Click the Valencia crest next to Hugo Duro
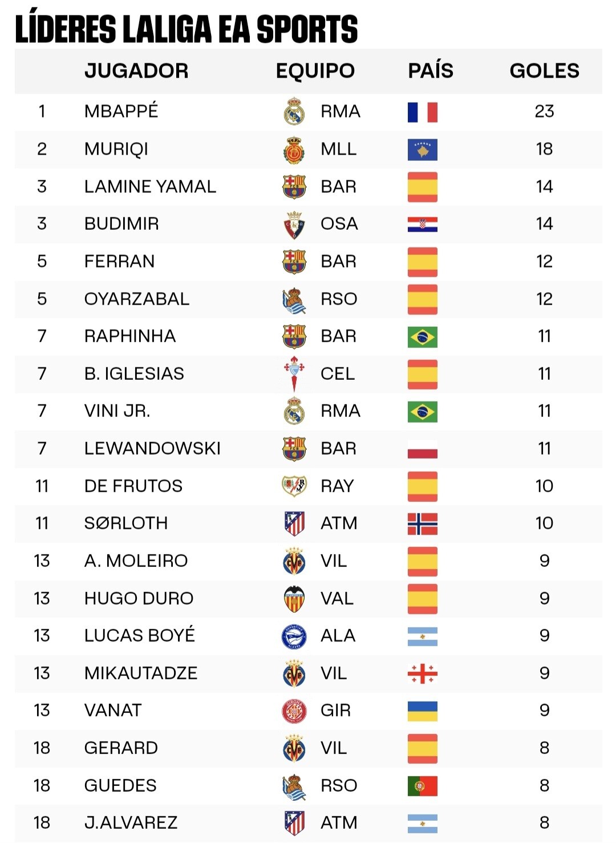Image resolution: width=616 pixels, height=843 pixels. click(294, 598)
